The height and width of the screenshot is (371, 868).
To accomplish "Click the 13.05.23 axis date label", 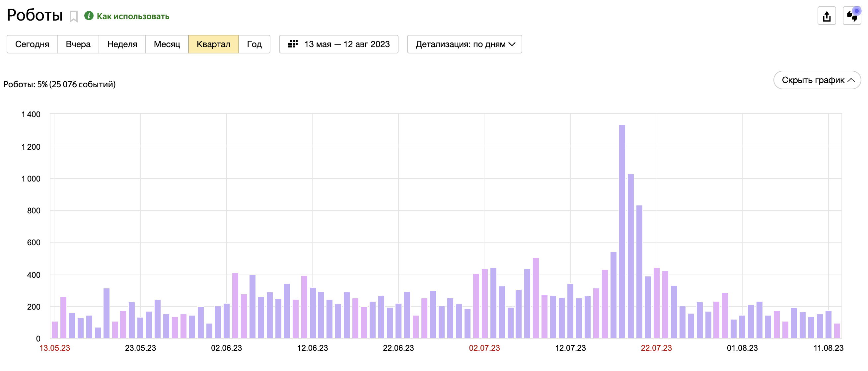I will [x=55, y=348].
